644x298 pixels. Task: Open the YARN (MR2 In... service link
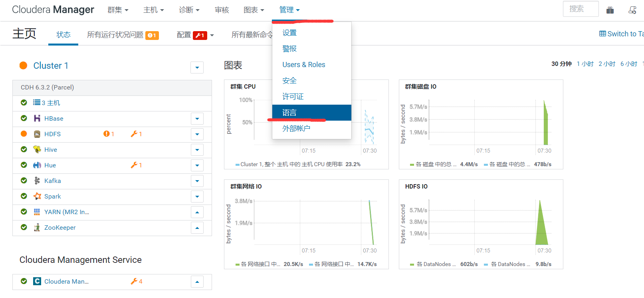pos(67,212)
